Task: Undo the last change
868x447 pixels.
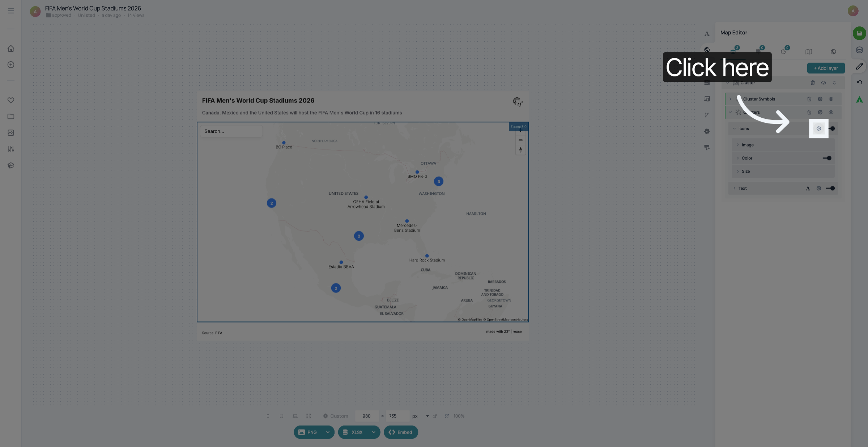Action: click(x=859, y=83)
